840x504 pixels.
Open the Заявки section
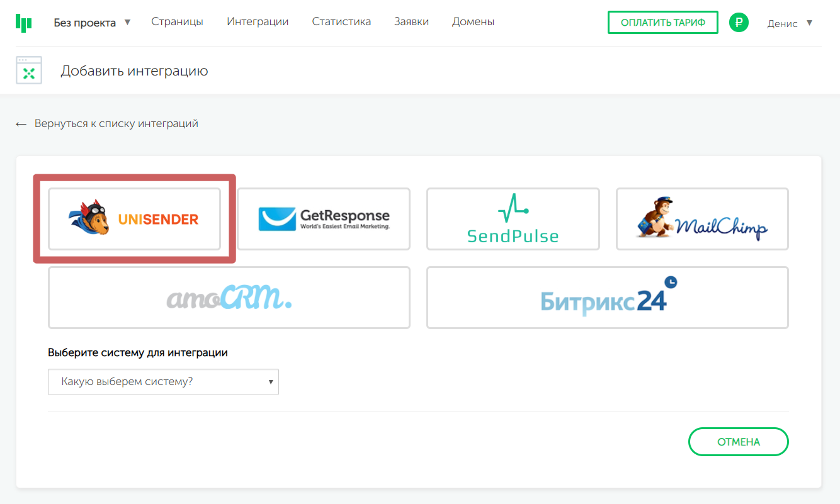point(411,22)
